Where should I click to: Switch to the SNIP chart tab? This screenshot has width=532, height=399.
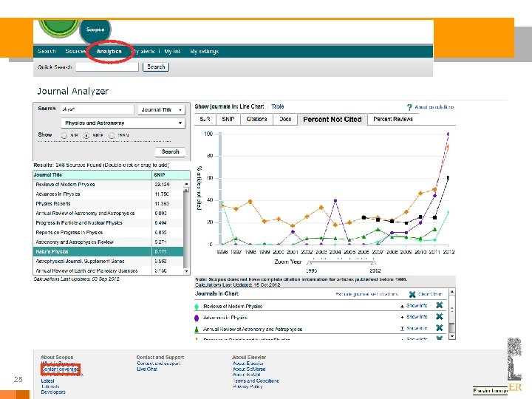pyautogui.click(x=228, y=119)
